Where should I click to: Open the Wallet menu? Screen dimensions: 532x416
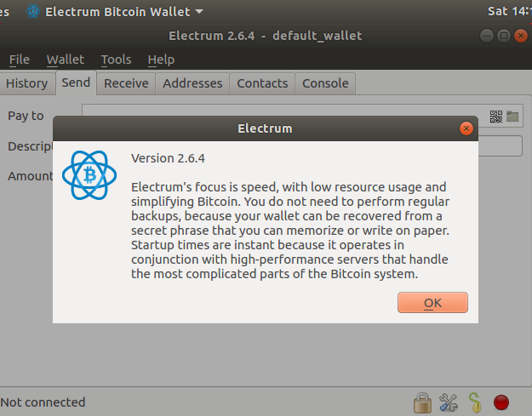66,60
